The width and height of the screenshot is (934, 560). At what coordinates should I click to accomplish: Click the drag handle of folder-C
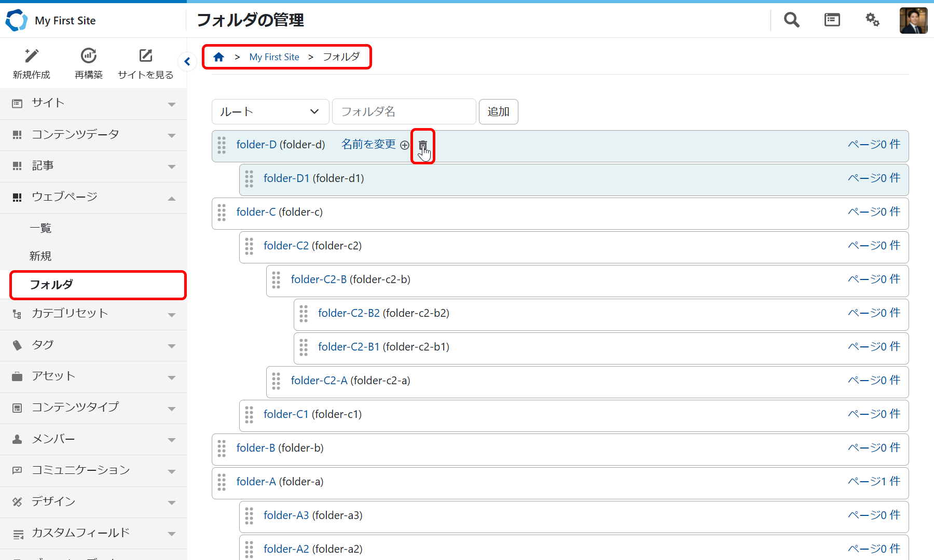click(x=222, y=213)
